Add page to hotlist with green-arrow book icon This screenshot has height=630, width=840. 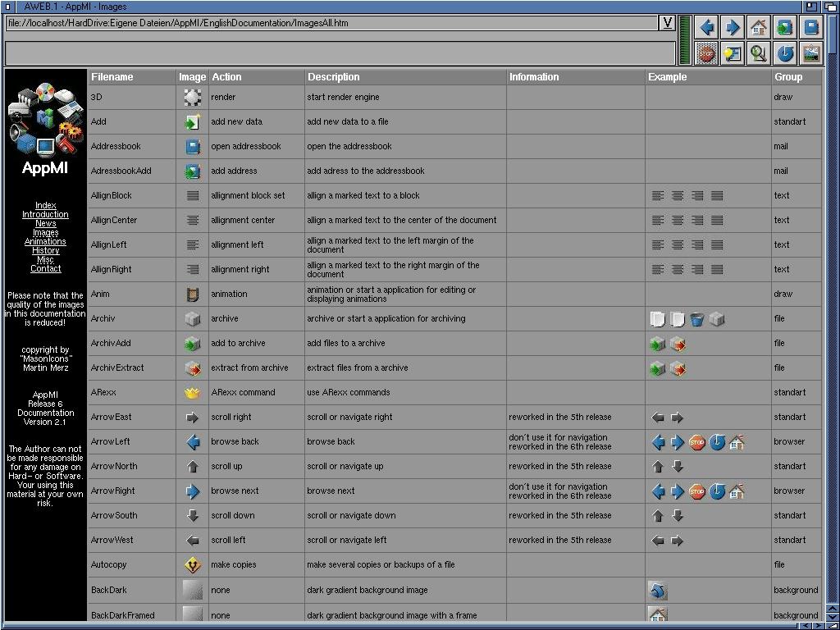point(785,27)
